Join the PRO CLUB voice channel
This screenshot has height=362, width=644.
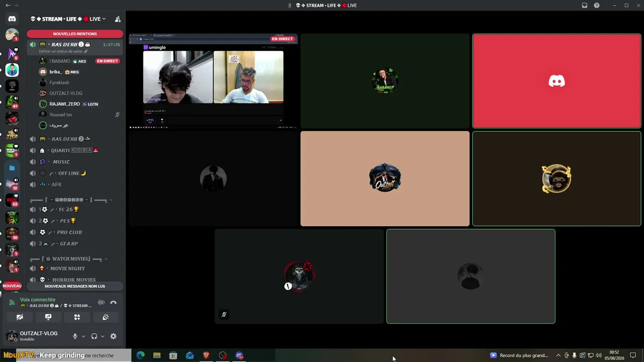[x=75, y=232]
